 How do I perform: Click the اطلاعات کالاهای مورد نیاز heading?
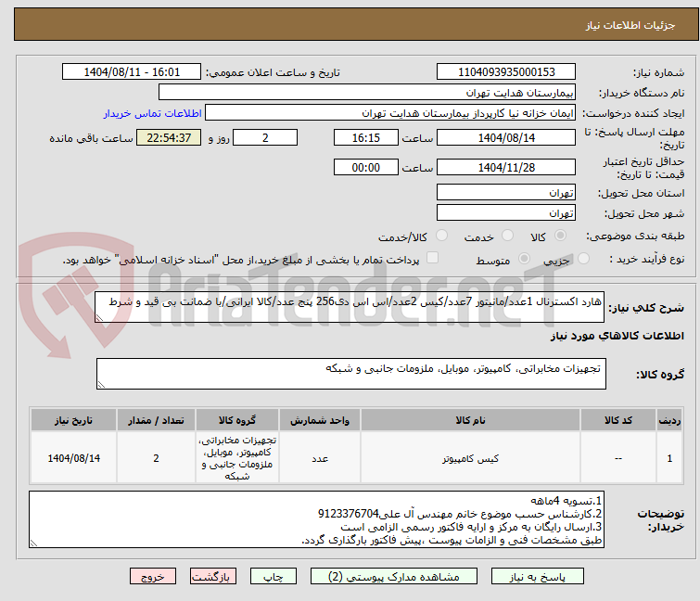[617, 336]
